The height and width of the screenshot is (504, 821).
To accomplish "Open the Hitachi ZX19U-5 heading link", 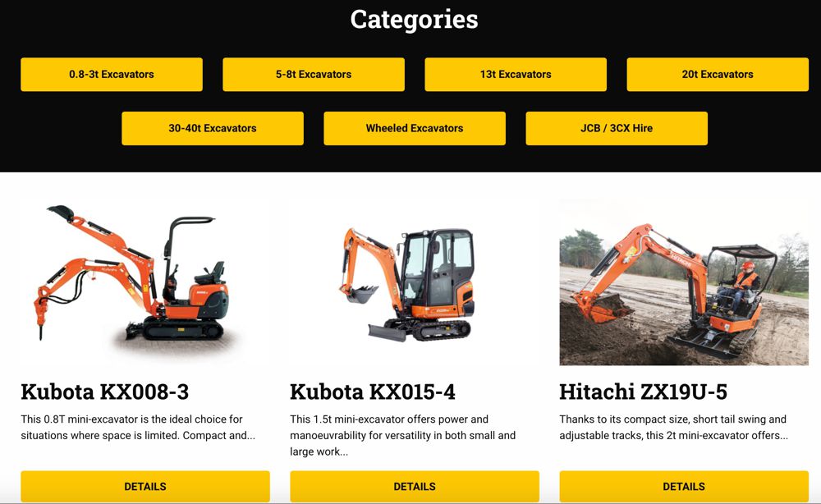I will [x=643, y=392].
